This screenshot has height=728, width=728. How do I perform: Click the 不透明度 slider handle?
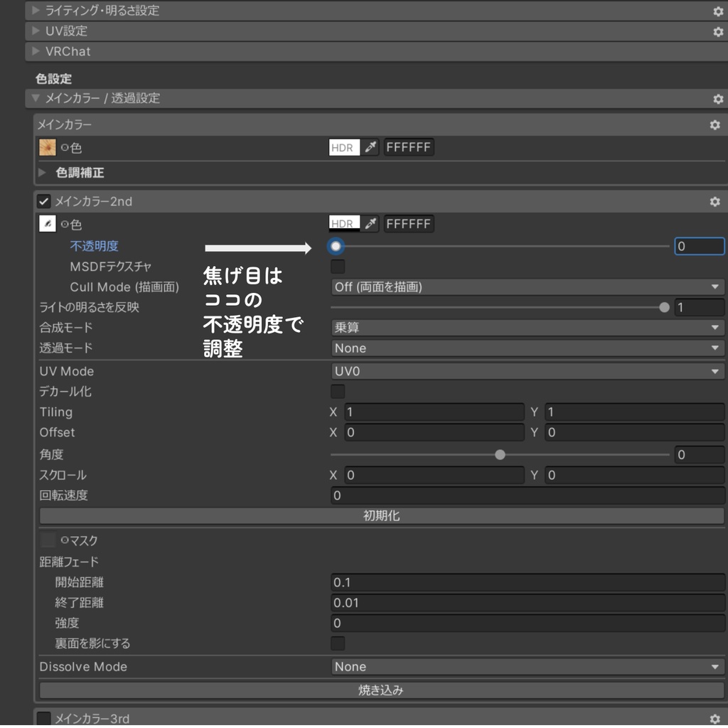click(x=336, y=246)
